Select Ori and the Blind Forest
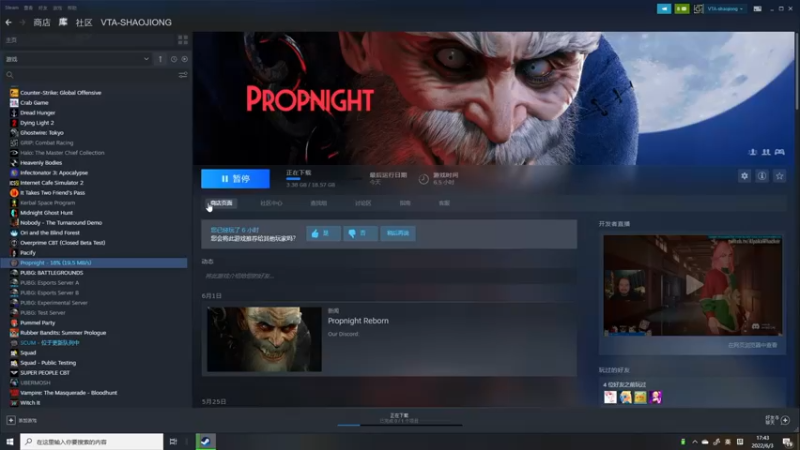This screenshot has width=800, height=450. [x=50, y=233]
